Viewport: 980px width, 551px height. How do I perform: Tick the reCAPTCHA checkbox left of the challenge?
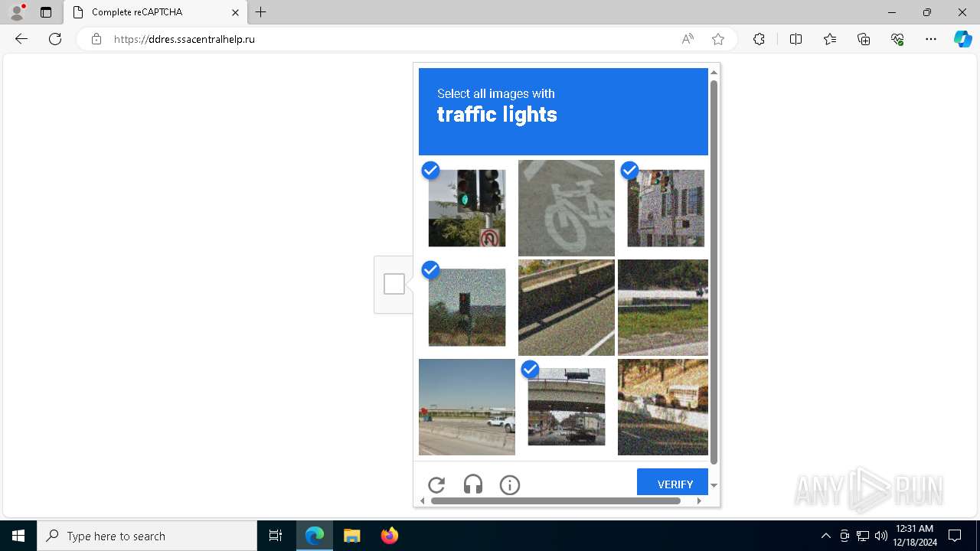click(x=394, y=284)
